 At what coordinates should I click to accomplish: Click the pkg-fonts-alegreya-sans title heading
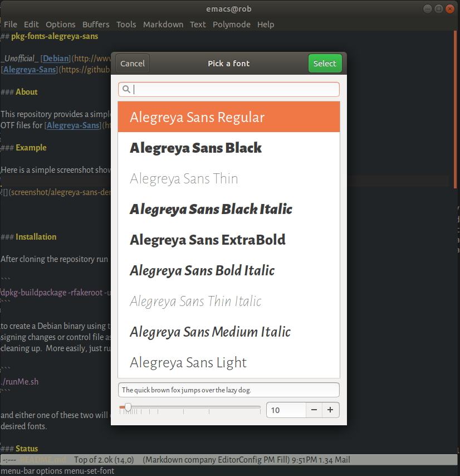point(55,36)
